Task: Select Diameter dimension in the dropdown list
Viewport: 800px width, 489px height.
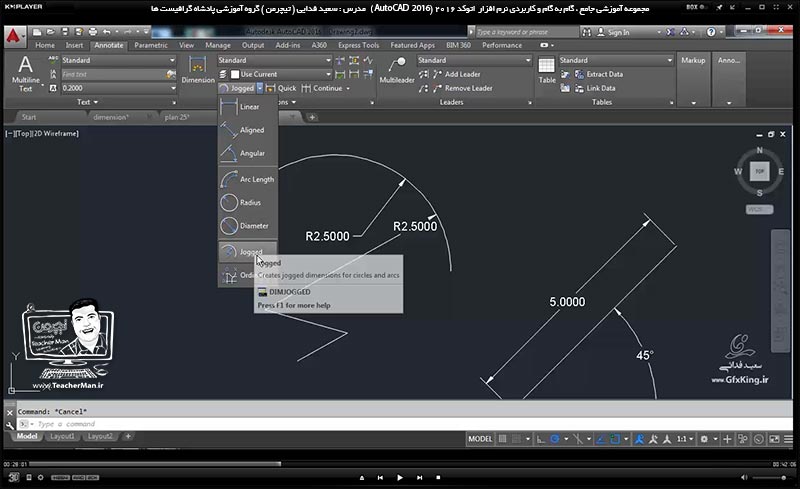Action: [x=248, y=226]
